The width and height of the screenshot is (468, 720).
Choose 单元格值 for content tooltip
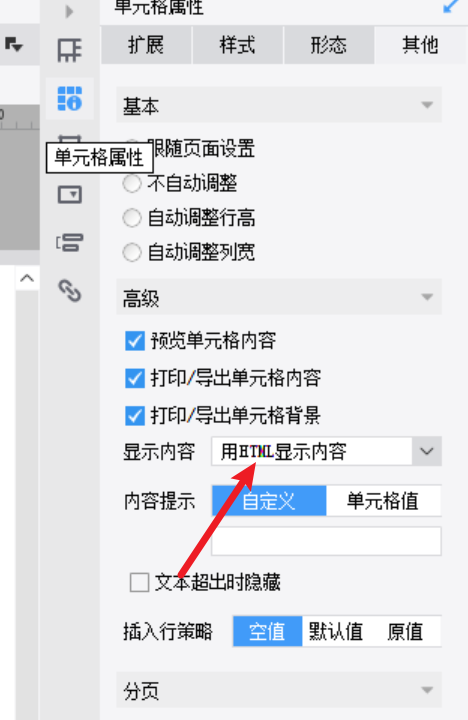383,501
